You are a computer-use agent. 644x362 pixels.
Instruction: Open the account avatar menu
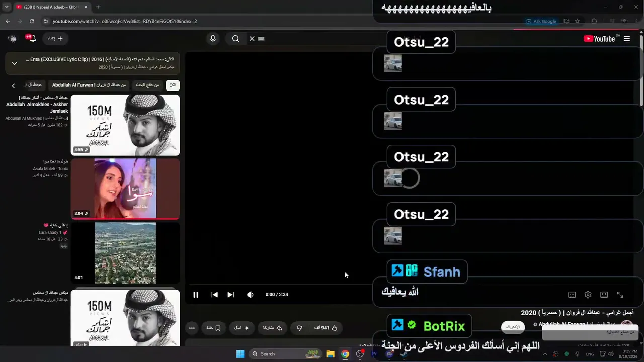[13, 39]
